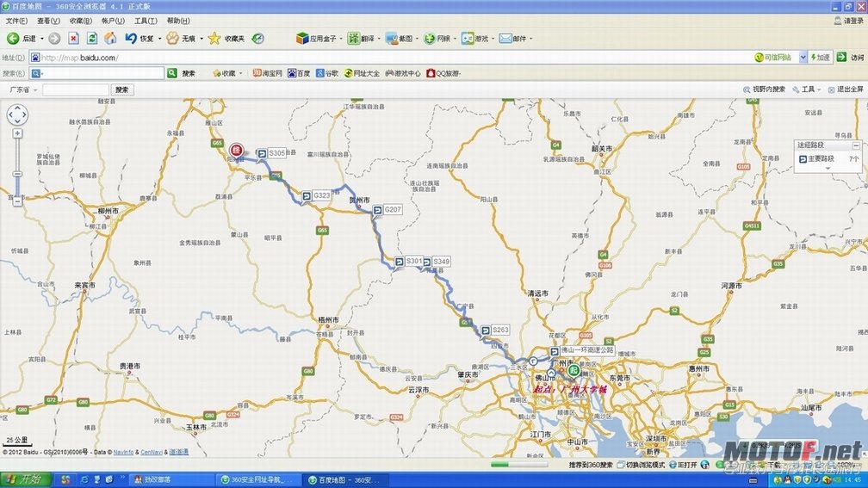Open address bar history dropdown arrow
Image resolution: width=868 pixels, height=488 pixels.
click(803, 57)
